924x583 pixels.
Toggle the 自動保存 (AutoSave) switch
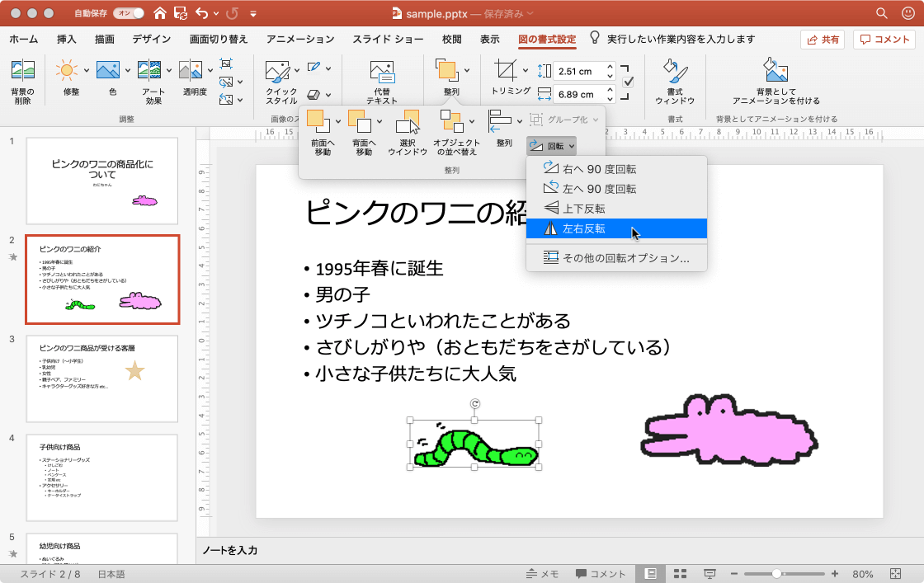coord(130,13)
